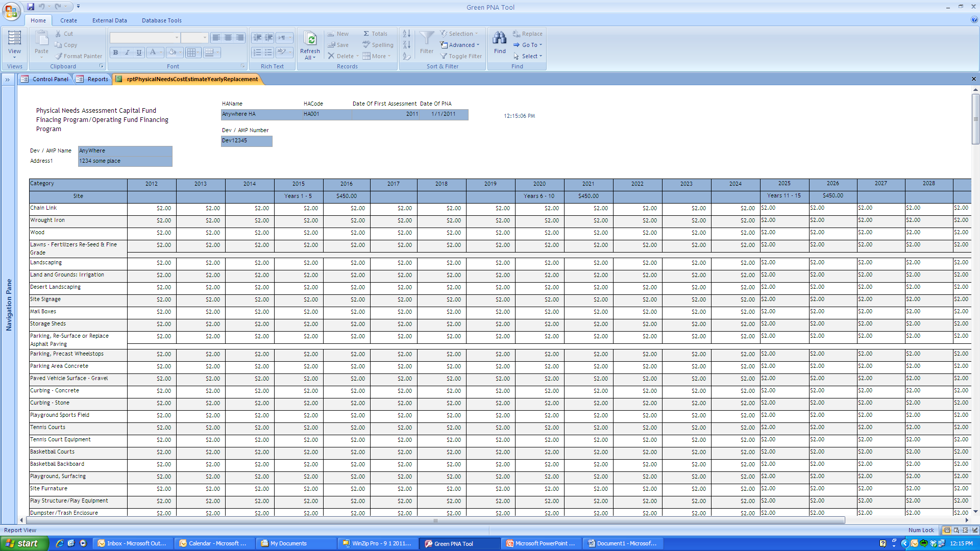Toggle Underline formatting button
The width and height of the screenshot is (980, 551).
(139, 53)
